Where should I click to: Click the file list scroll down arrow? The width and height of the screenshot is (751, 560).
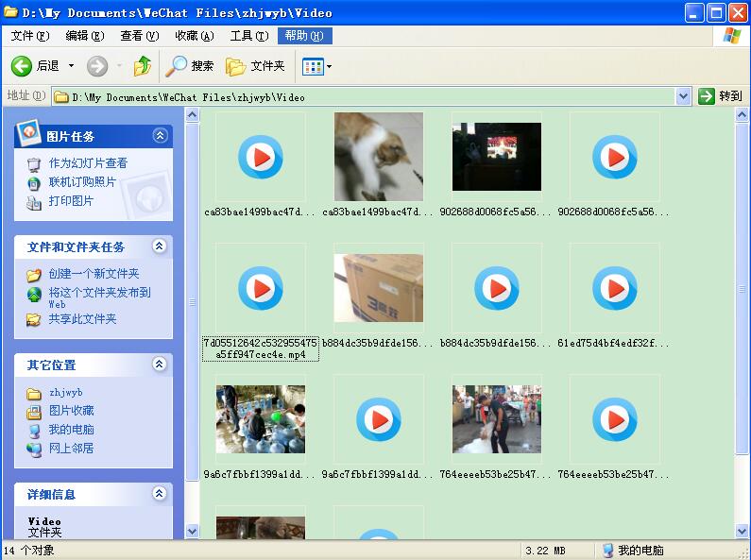tap(742, 531)
